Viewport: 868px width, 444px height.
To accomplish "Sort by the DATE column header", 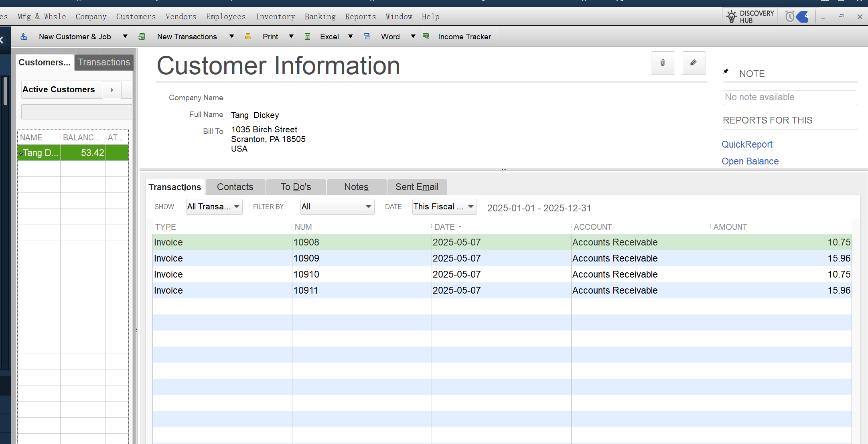I will (501, 227).
